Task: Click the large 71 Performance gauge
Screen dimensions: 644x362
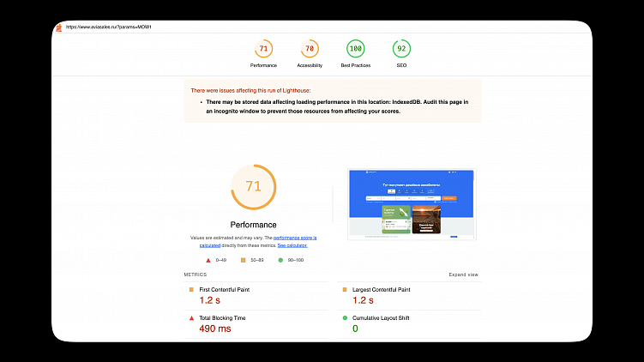Action: (254, 187)
